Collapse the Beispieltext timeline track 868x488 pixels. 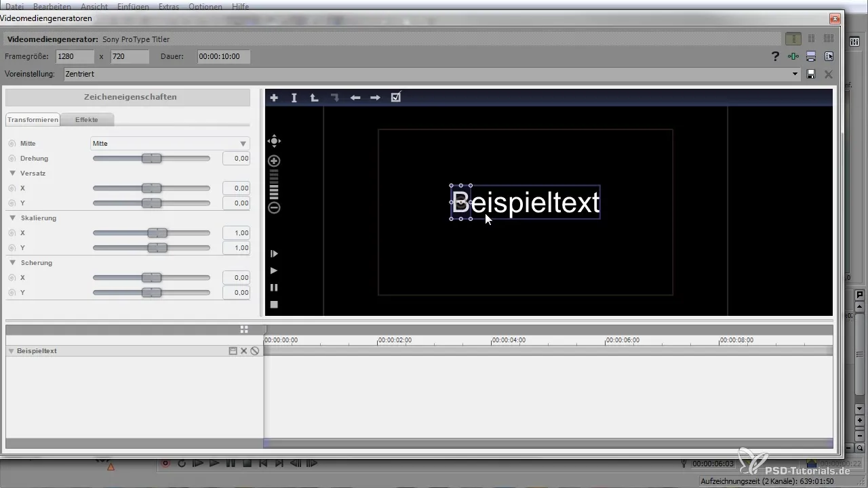click(x=12, y=351)
